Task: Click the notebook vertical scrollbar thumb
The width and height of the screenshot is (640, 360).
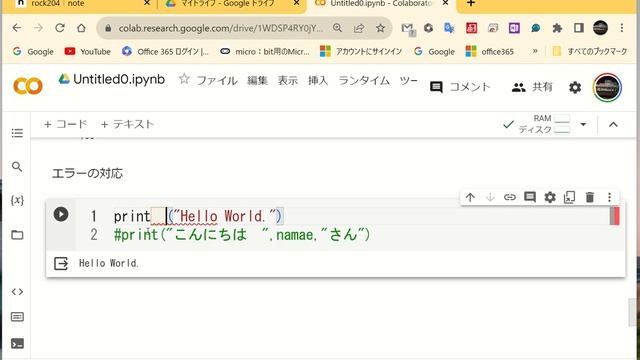Action: tap(633, 312)
